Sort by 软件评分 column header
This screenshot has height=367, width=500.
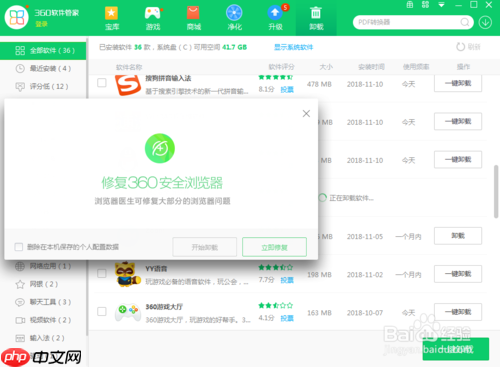pyautogui.click(x=282, y=67)
